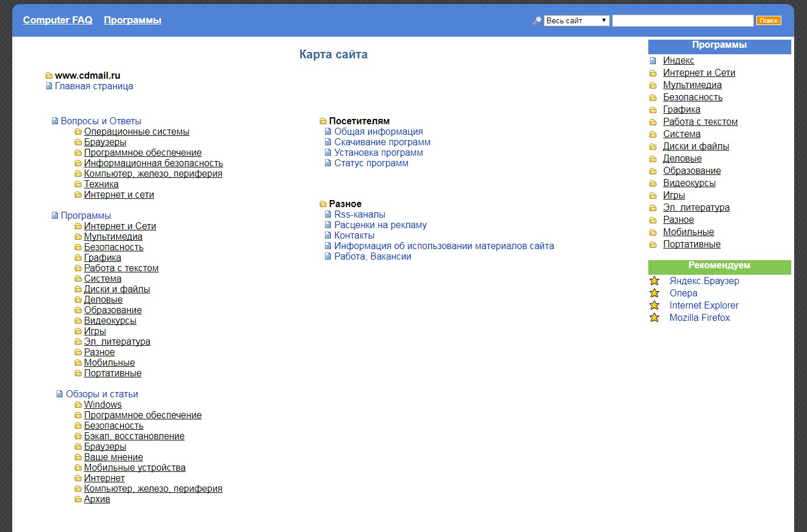807x532 pixels.
Task: Click the page icon beside Главная страница
Action: tap(49, 86)
